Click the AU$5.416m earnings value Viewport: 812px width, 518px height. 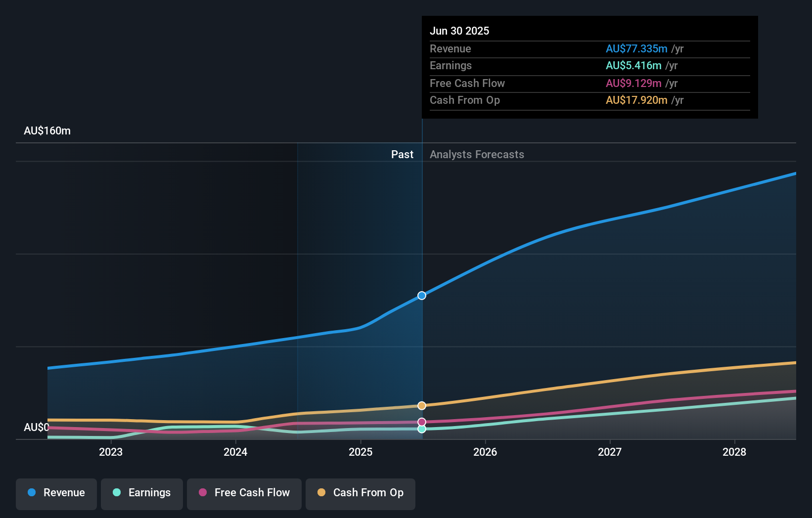(633, 65)
